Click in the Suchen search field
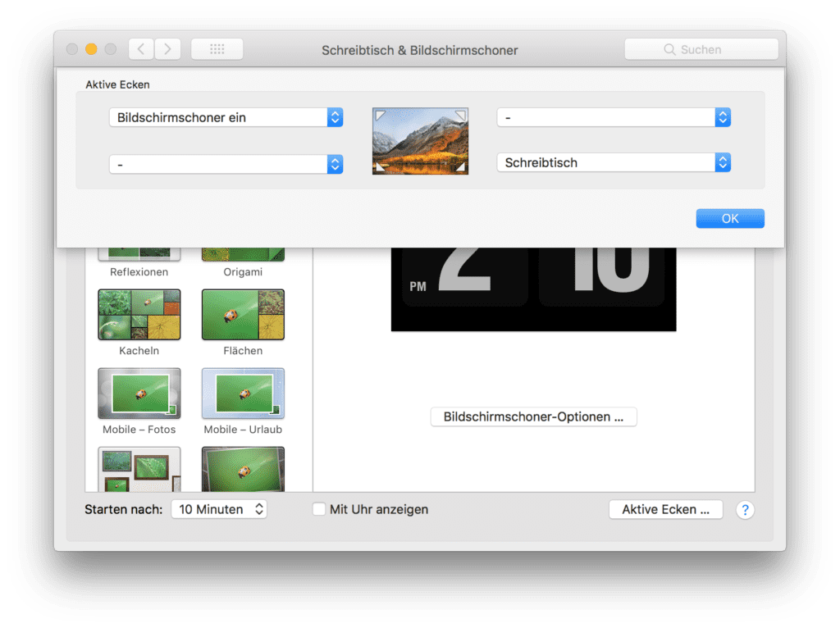 (x=701, y=49)
